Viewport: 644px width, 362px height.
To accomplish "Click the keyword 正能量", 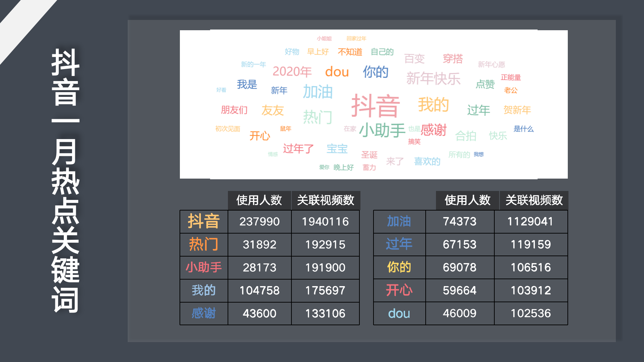I will click(511, 77).
